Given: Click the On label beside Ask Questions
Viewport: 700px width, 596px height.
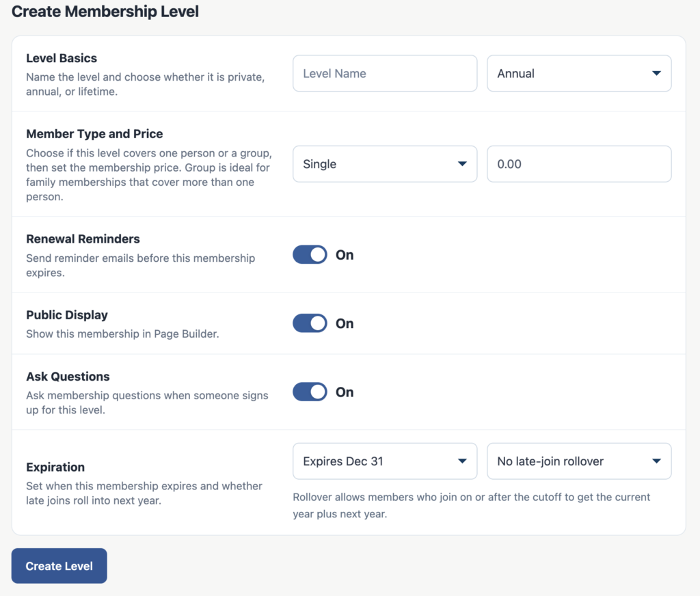Looking at the screenshot, I should pyautogui.click(x=345, y=392).
